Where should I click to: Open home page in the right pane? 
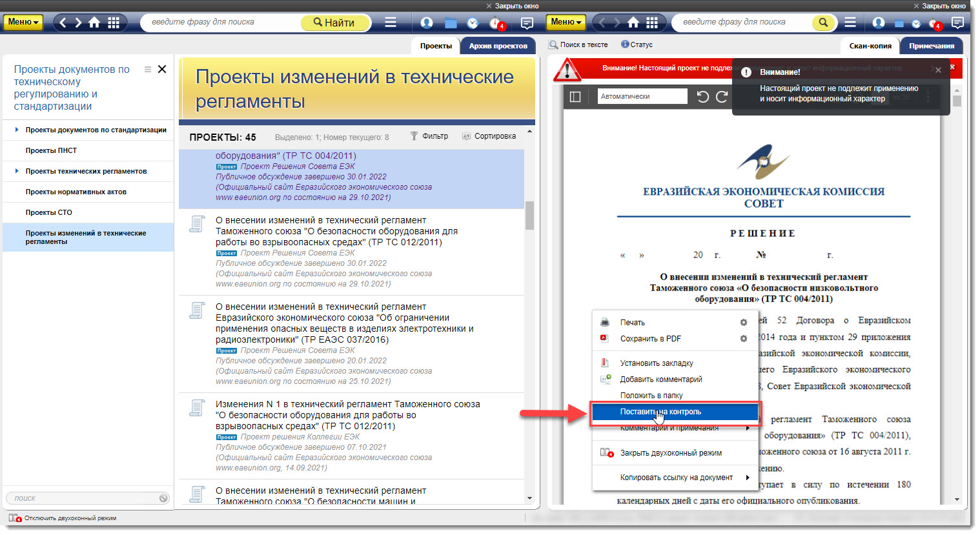633,23
